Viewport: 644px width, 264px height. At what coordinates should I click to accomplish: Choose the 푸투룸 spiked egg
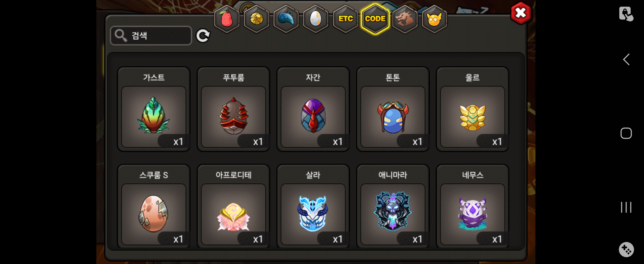click(x=233, y=109)
